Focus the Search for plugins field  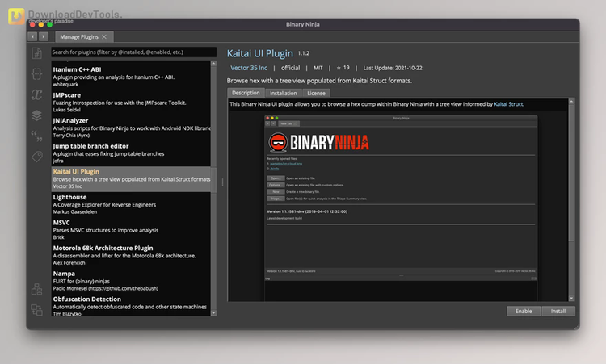tap(133, 52)
